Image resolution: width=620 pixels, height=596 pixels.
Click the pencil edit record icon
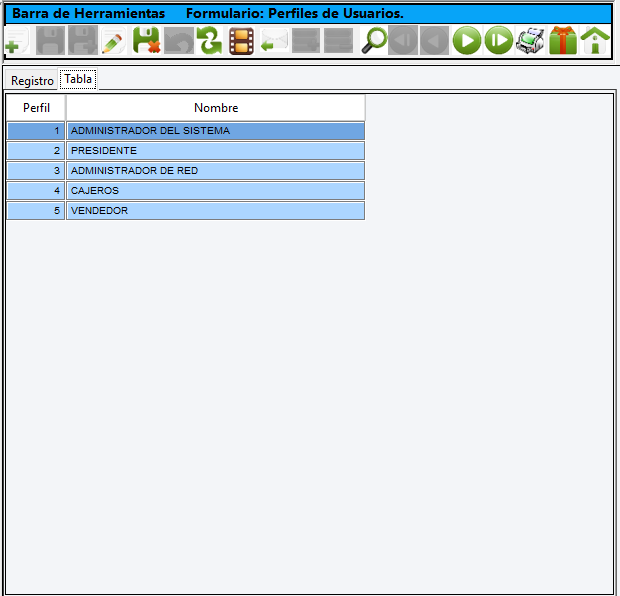tap(113, 40)
